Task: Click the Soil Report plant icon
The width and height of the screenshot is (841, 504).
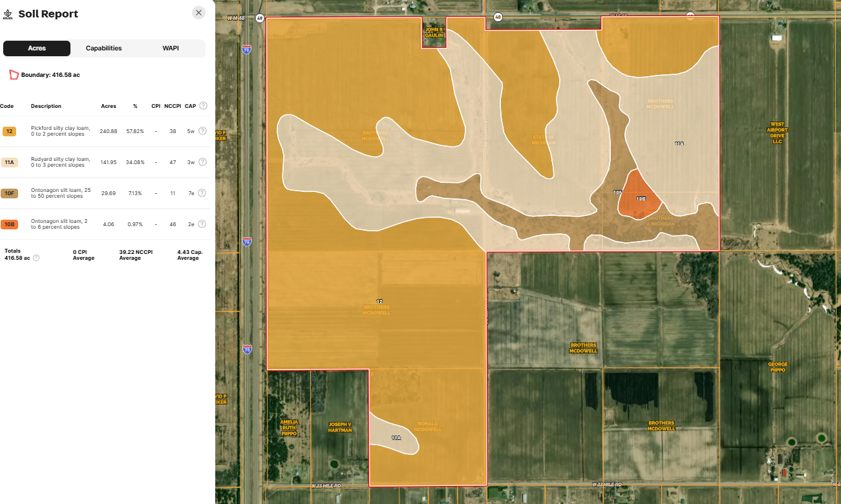Action: (8, 14)
